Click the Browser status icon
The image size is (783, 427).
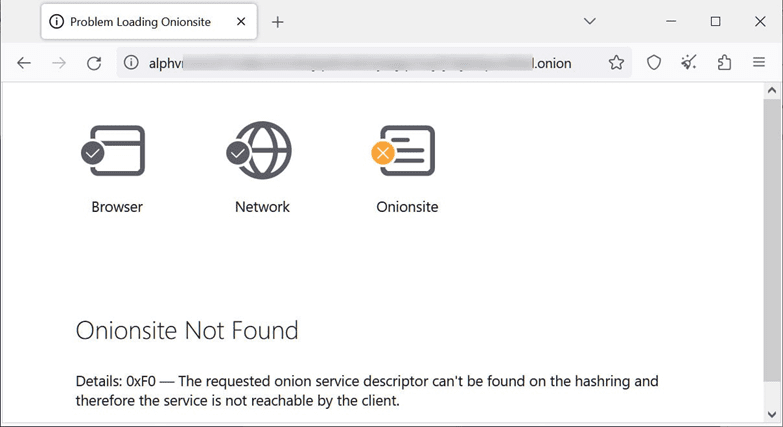coord(117,150)
